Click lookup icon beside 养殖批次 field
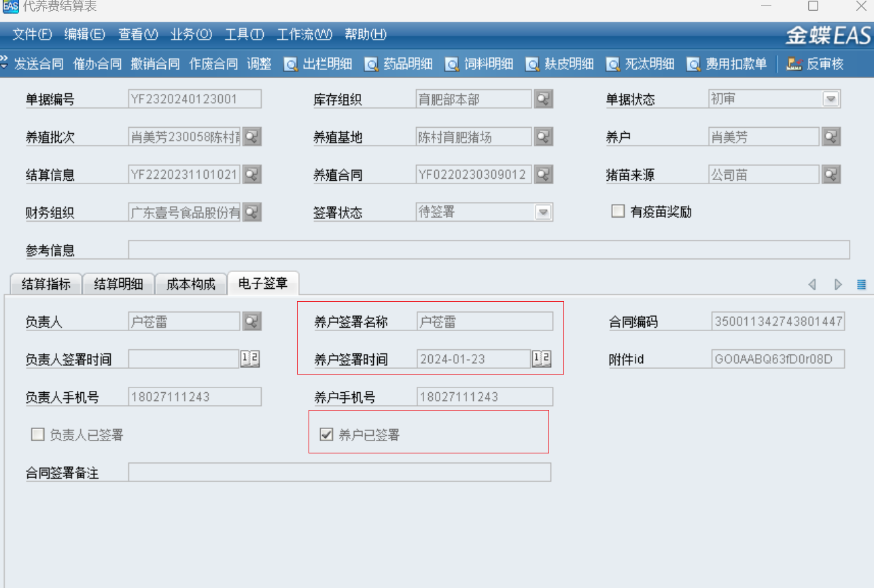The width and height of the screenshot is (874, 588). point(251,137)
